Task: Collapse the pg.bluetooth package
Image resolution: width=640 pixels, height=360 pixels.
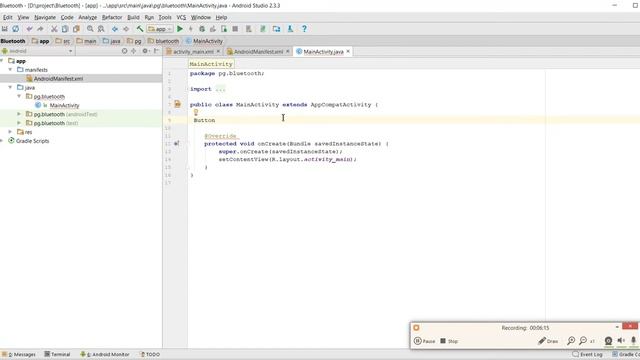Action: [19, 96]
